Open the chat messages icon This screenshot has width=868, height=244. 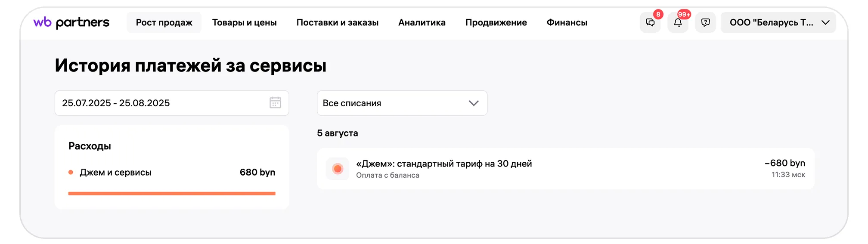[x=650, y=22]
